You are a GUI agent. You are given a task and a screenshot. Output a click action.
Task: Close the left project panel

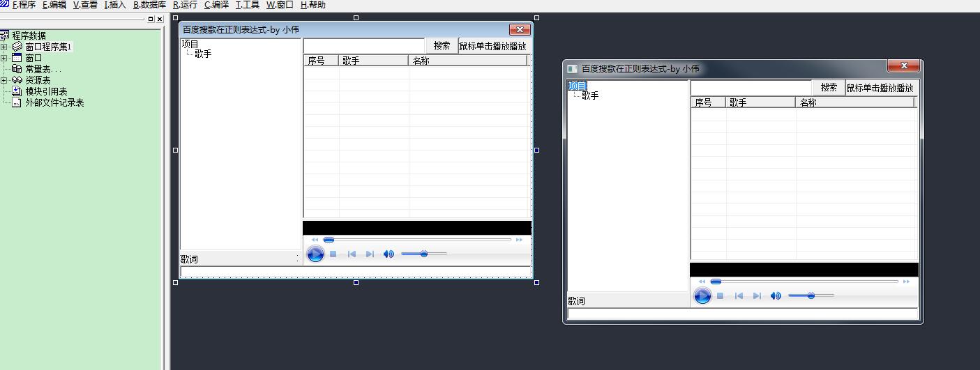click(160, 20)
